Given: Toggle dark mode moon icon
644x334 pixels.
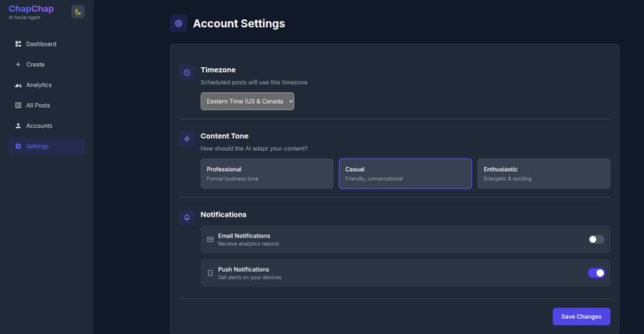Looking at the screenshot, I should [x=78, y=11].
